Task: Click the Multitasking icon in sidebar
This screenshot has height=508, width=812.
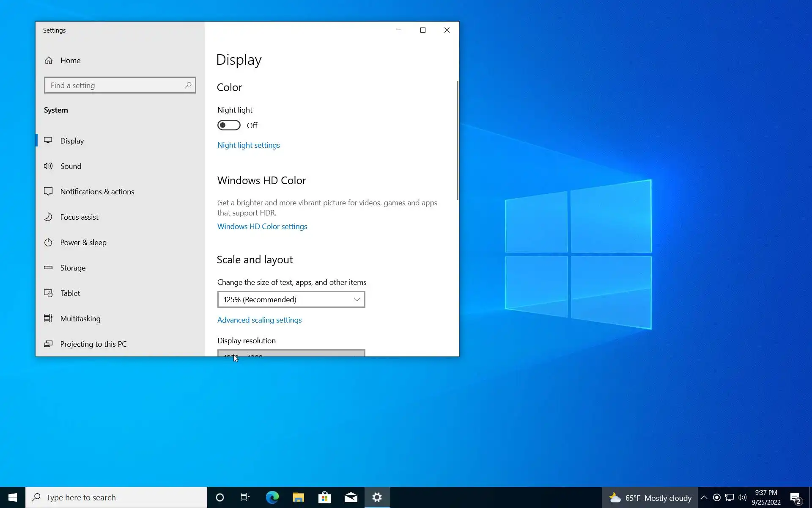Action: [x=48, y=318]
